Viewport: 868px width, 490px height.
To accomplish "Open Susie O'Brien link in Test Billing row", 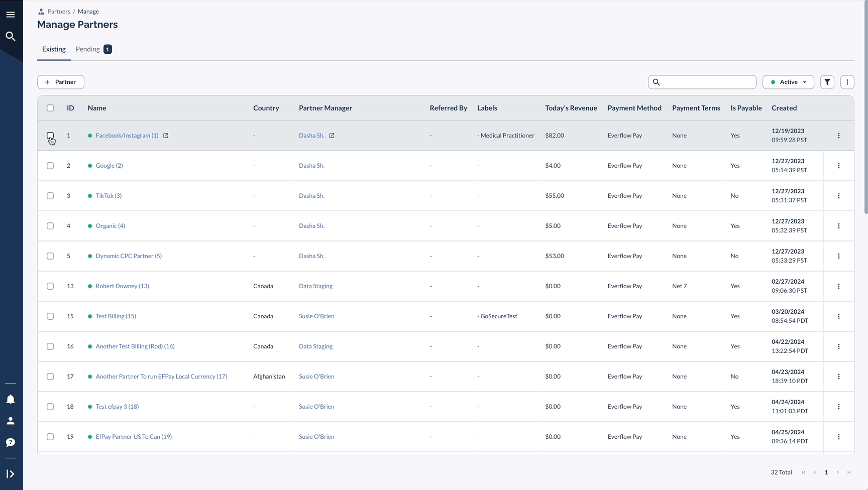I will click(316, 316).
